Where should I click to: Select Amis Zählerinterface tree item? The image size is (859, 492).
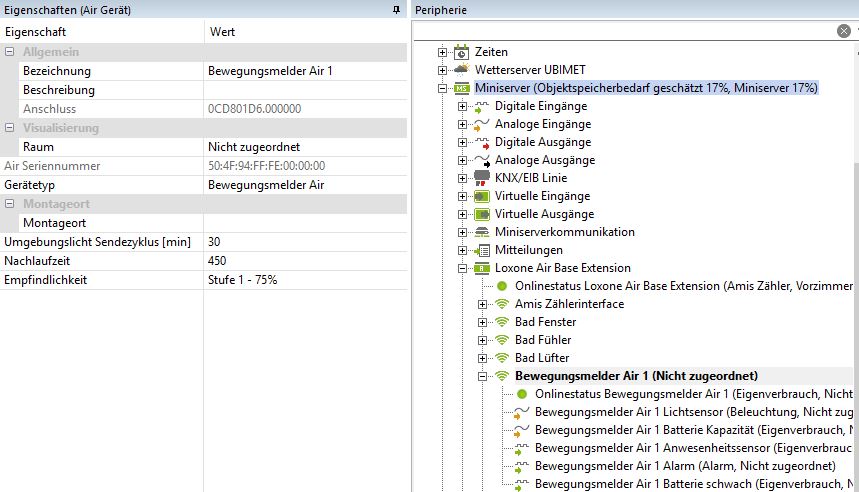(x=569, y=304)
